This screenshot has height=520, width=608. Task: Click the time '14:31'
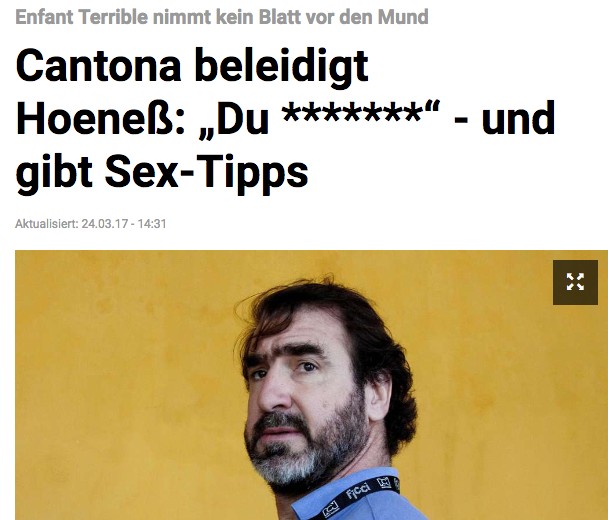click(152, 224)
